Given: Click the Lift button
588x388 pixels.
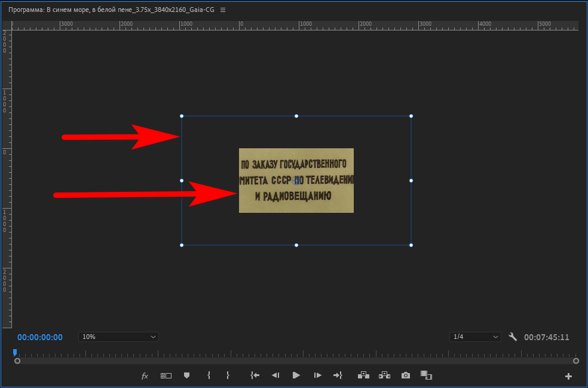Looking at the screenshot, I should [x=363, y=375].
